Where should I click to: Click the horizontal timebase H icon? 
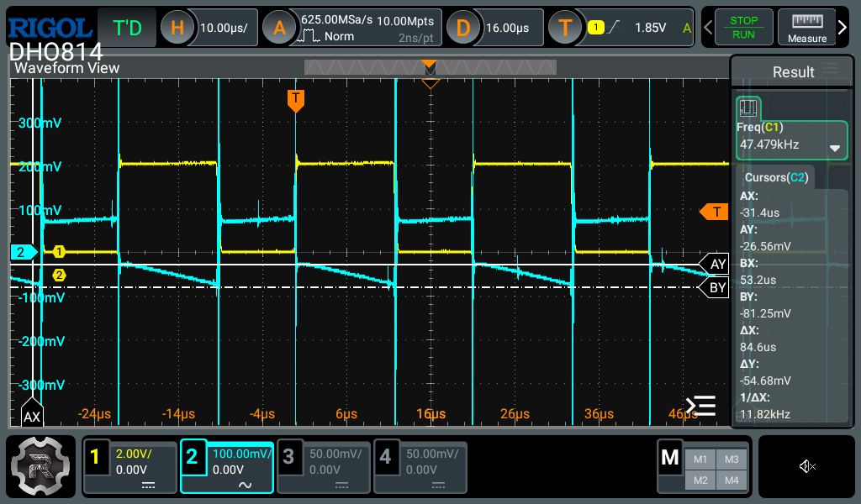tap(177, 28)
